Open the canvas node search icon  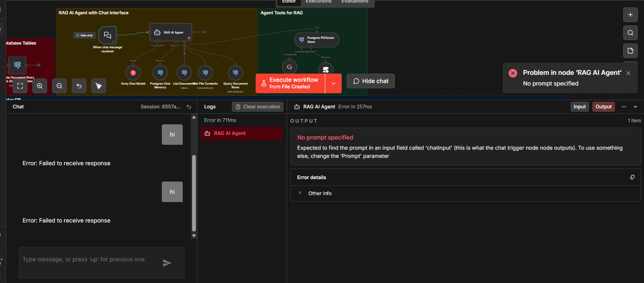point(630,33)
